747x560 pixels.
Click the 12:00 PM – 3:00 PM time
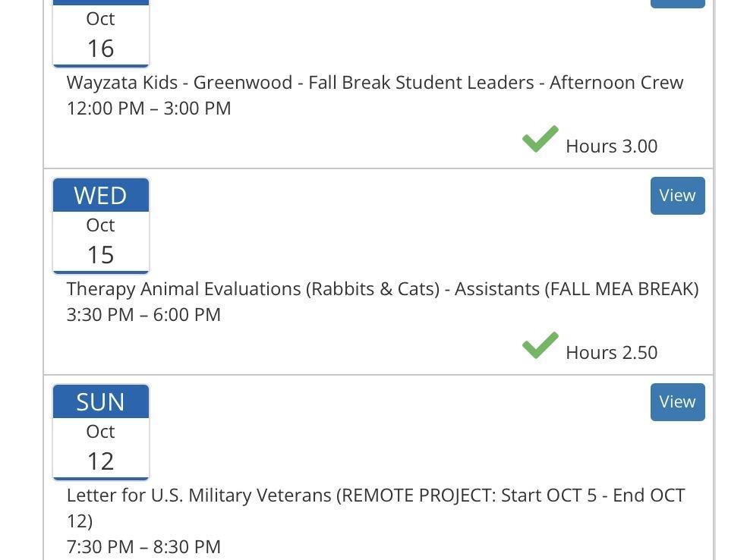point(149,109)
